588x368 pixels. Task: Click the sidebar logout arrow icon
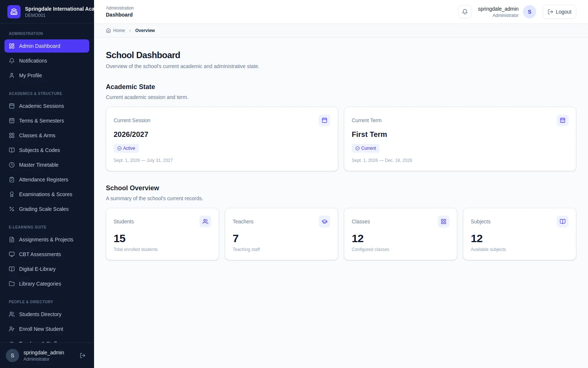[83, 355]
